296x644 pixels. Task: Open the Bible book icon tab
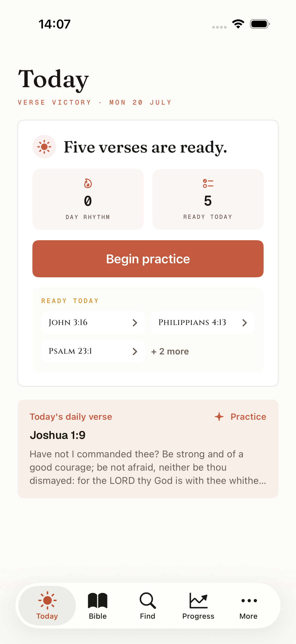tap(98, 601)
